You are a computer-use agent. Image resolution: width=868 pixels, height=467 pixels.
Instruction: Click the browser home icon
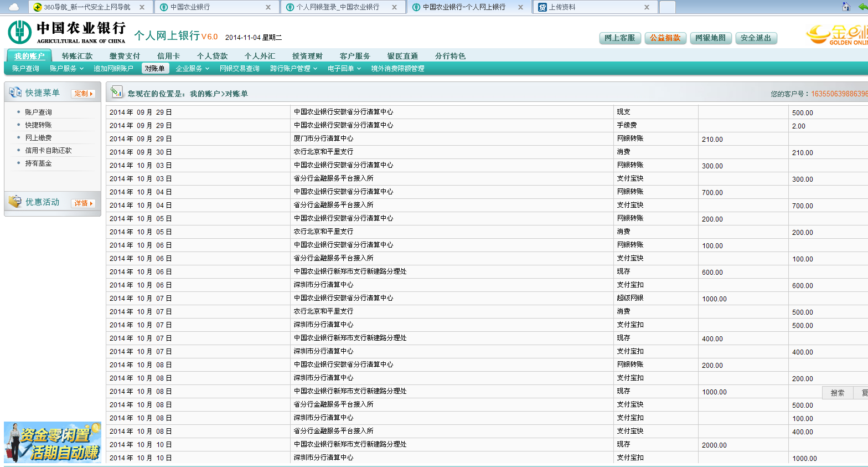(x=845, y=7)
